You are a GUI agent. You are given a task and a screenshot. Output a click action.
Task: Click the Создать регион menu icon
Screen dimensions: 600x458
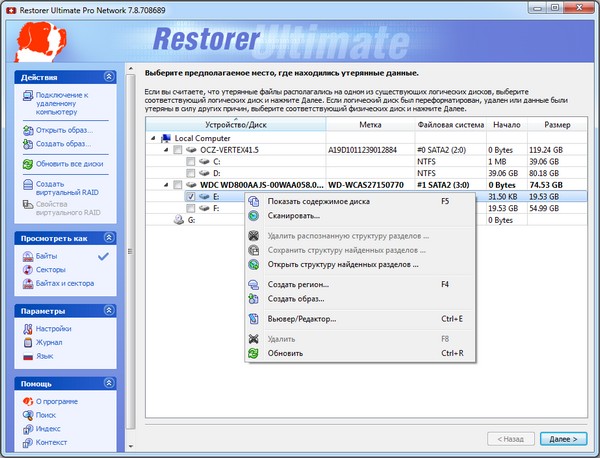[253, 284]
